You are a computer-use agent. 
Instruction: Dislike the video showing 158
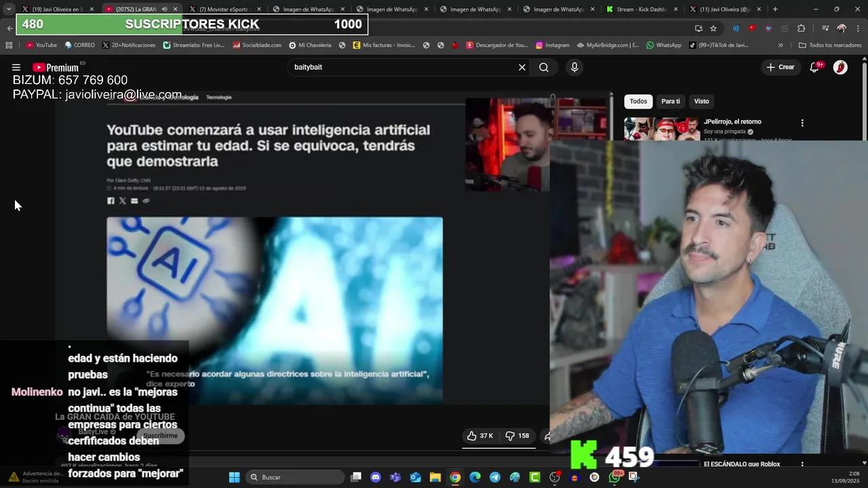[x=517, y=436]
